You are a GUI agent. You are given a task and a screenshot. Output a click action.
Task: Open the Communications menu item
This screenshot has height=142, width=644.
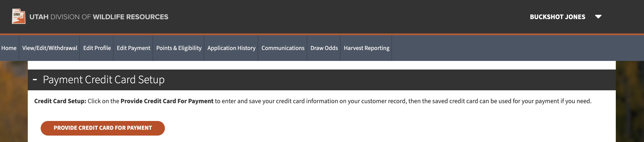(x=283, y=48)
